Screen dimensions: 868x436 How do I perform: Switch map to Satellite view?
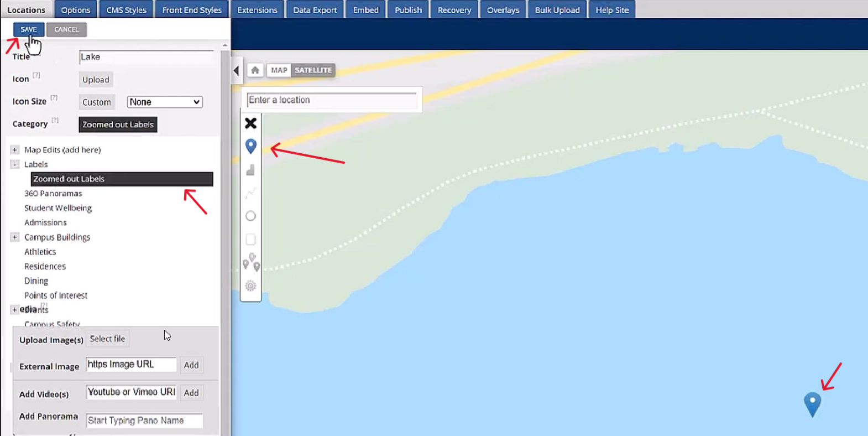pos(313,70)
